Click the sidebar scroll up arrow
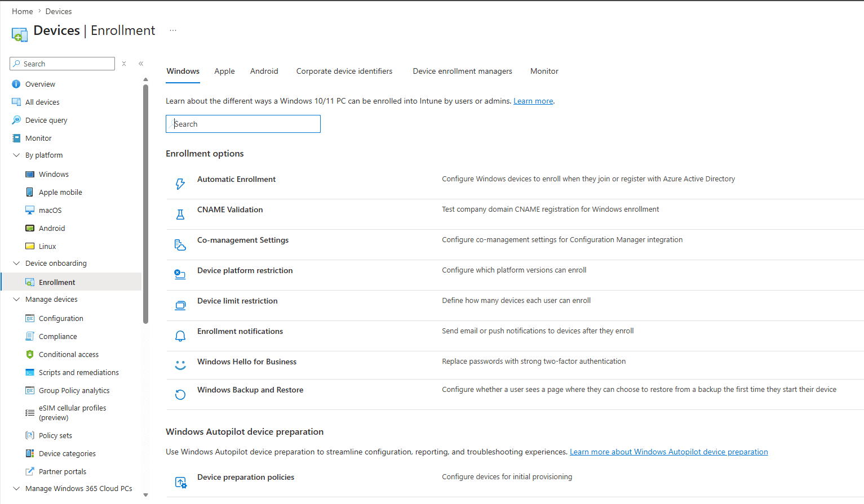 click(x=145, y=79)
